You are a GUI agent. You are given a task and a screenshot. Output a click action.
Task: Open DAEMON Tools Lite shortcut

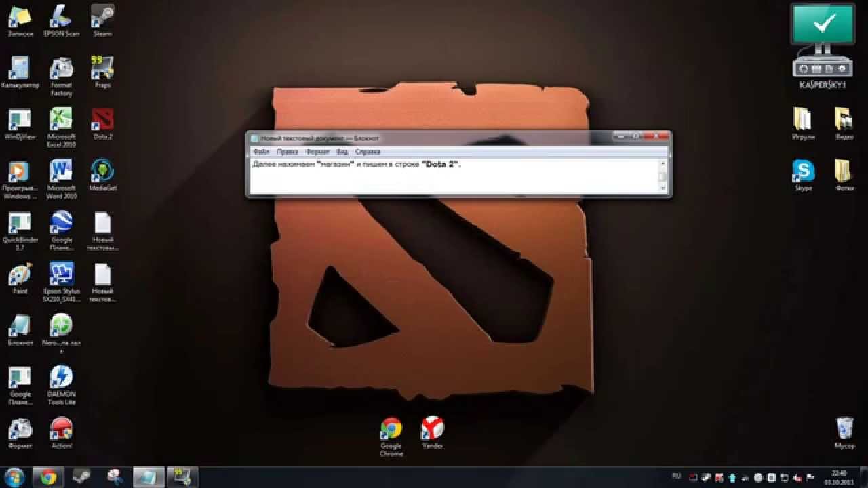click(x=61, y=378)
